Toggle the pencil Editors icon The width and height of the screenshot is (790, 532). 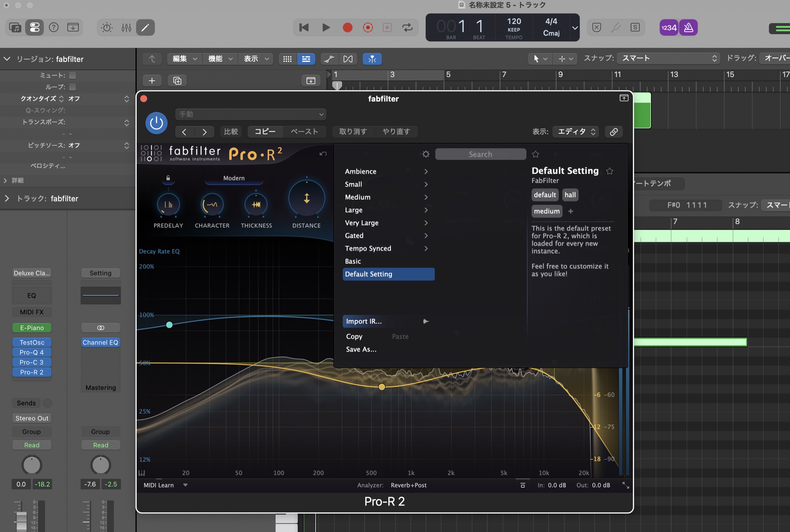tap(145, 27)
